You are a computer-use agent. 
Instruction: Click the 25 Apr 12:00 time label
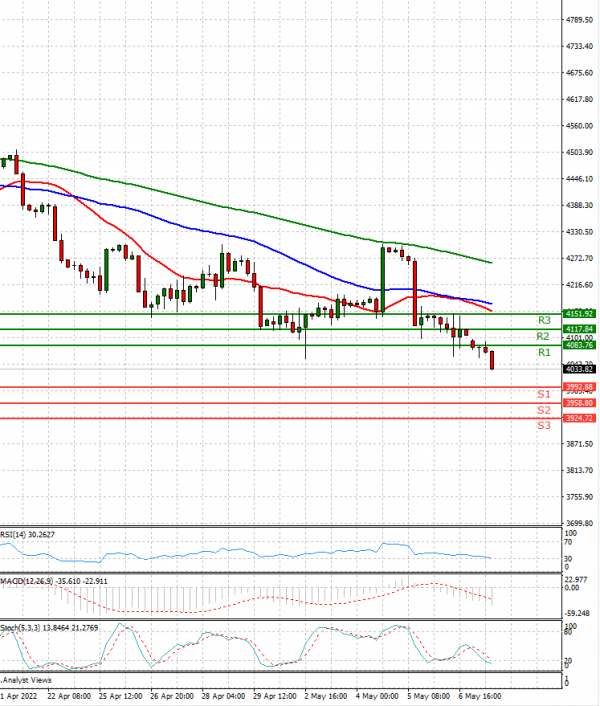[x=121, y=696]
